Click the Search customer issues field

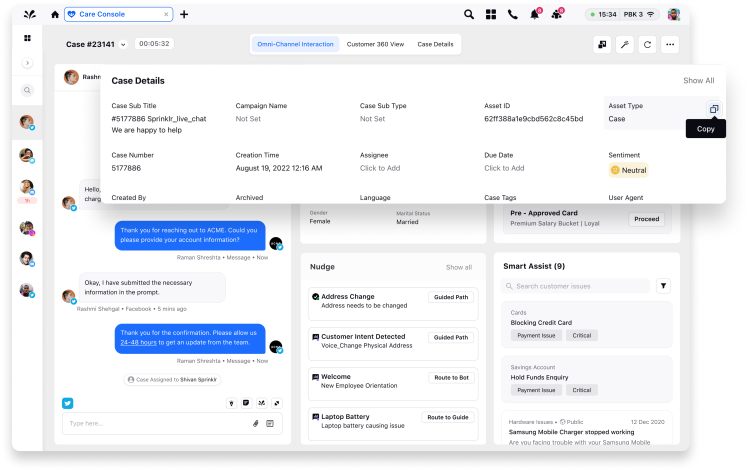576,286
